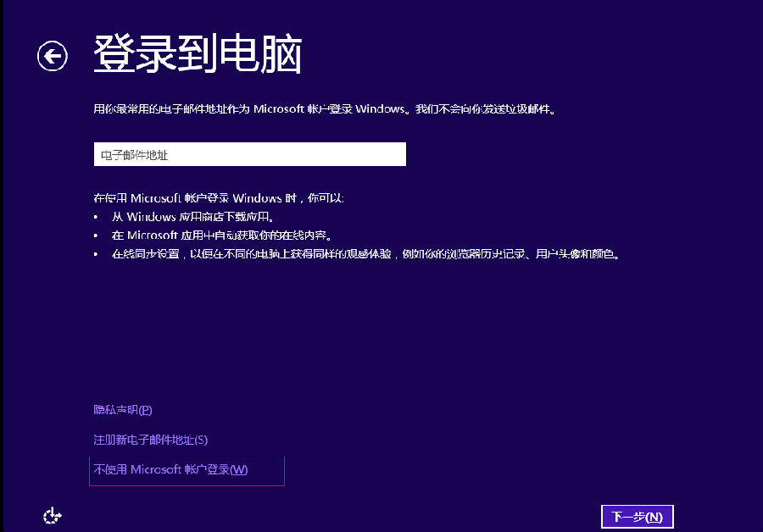Click the 登录到电脑 page heading
This screenshot has height=532, width=763.
pyautogui.click(x=198, y=55)
